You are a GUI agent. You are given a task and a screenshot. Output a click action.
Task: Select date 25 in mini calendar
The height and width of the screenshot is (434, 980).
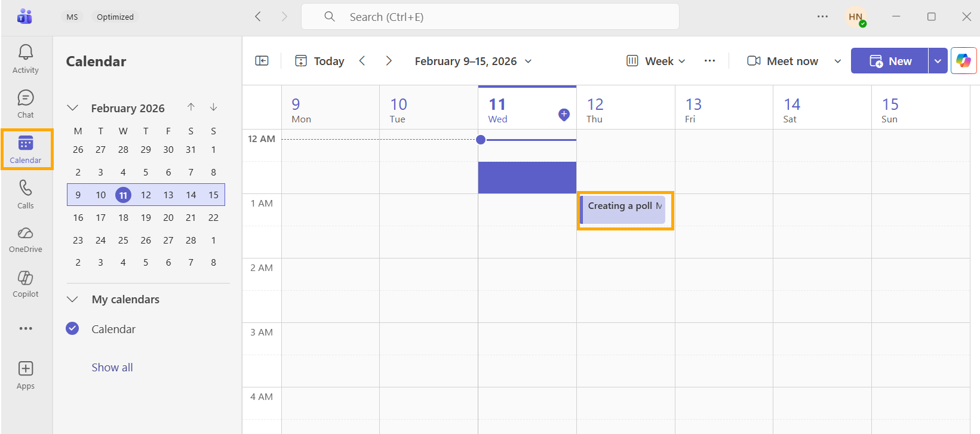point(123,240)
